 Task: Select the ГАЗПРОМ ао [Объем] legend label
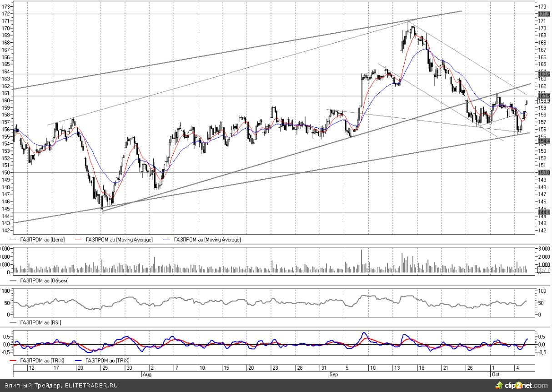[44, 281]
